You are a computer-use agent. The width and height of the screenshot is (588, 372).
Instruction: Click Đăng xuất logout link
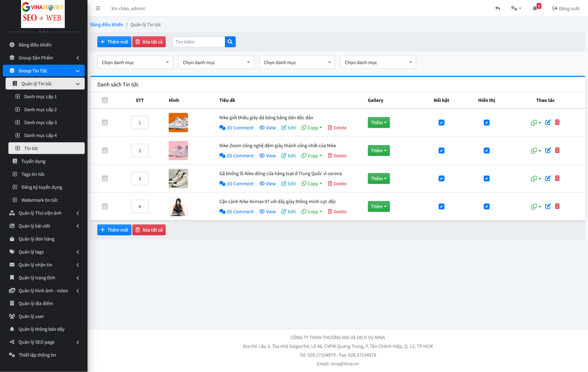(566, 8)
